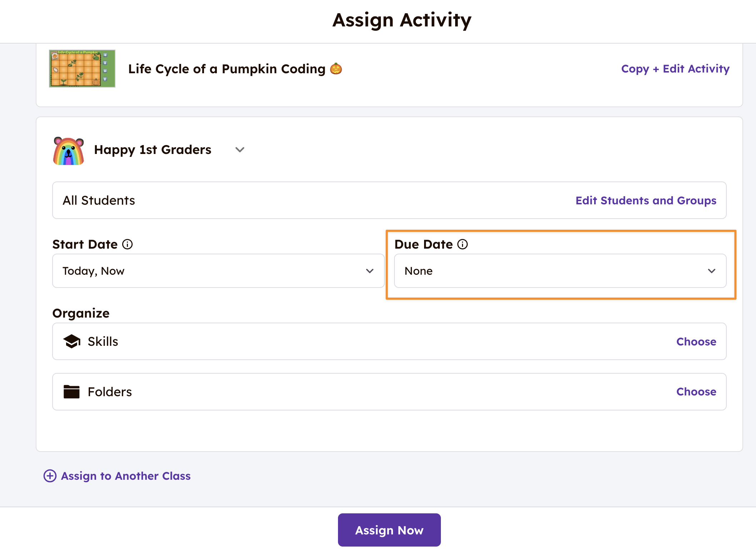Open the Life Cycle of a Pumpkin thumbnail
This screenshot has width=756, height=553.
82,69
